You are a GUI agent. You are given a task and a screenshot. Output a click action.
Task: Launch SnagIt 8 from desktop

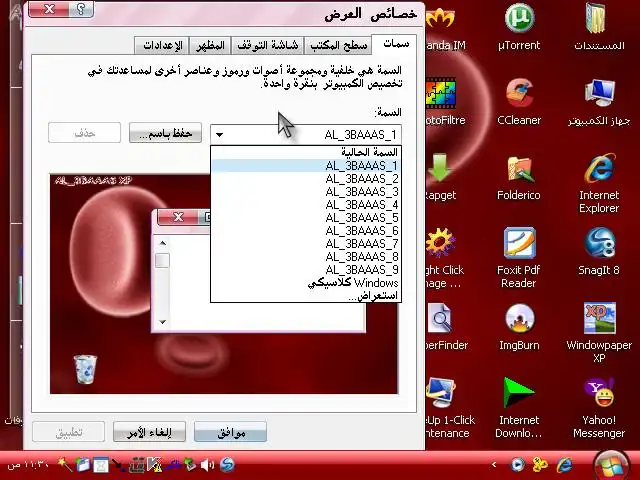coord(599,251)
